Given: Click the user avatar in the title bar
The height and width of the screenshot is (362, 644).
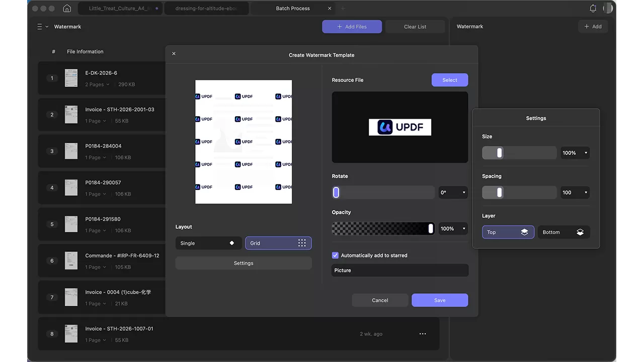Looking at the screenshot, I should [608, 9].
